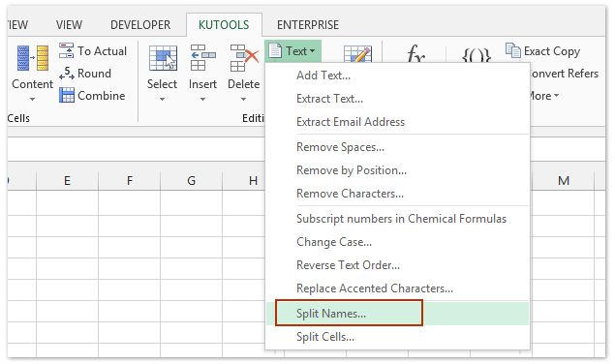Click the Convert Refers label
615x364 pixels.
pyautogui.click(x=564, y=74)
